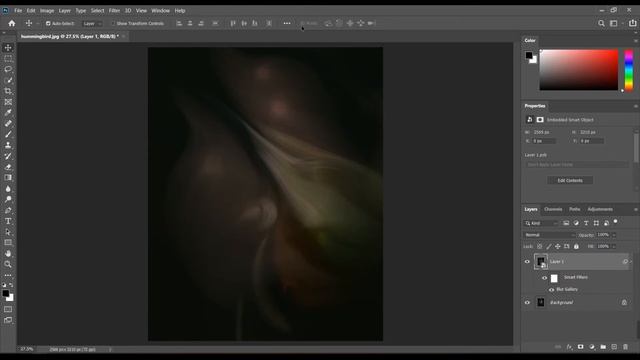Toggle lock all padlock icon
Screen dimensions: 640x360
click(x=576, y=247)
